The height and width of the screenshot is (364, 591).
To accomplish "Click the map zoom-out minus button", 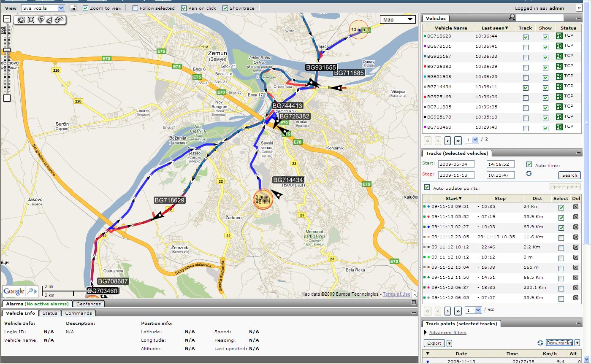I will pos(7,98).
